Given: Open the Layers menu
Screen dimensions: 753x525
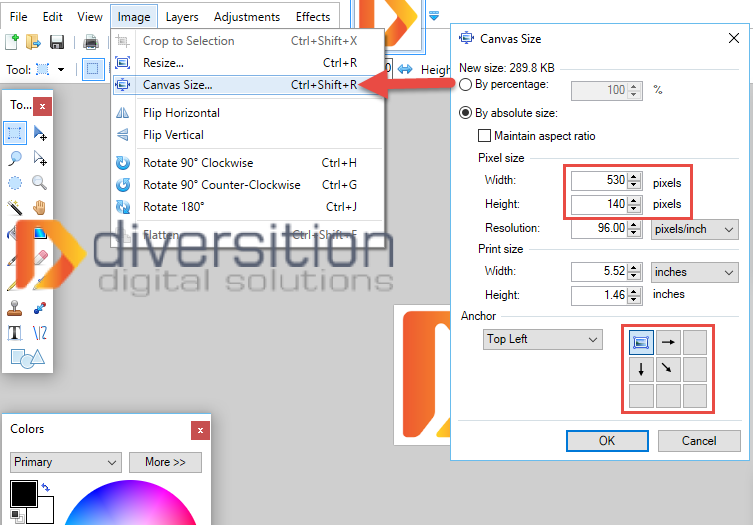Looking at the screenshot, I should (182, 17).
